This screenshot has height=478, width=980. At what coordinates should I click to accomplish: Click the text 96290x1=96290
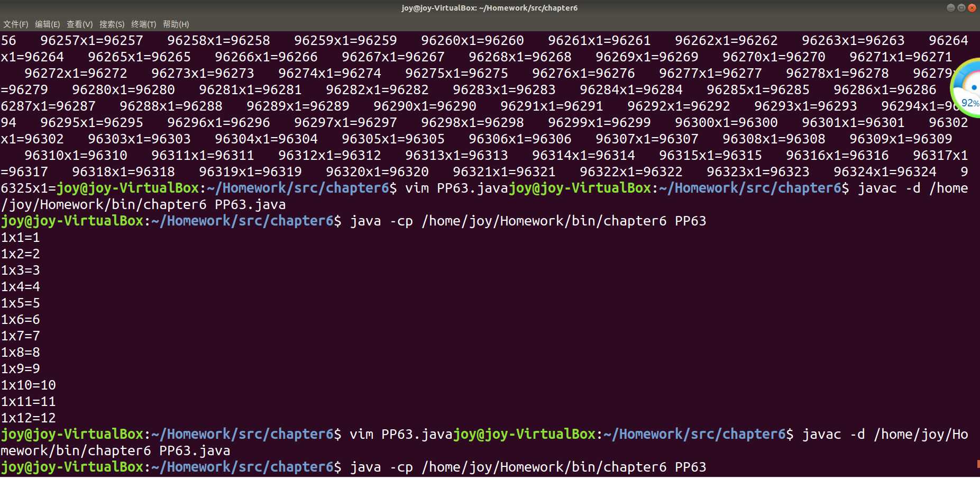425,106
